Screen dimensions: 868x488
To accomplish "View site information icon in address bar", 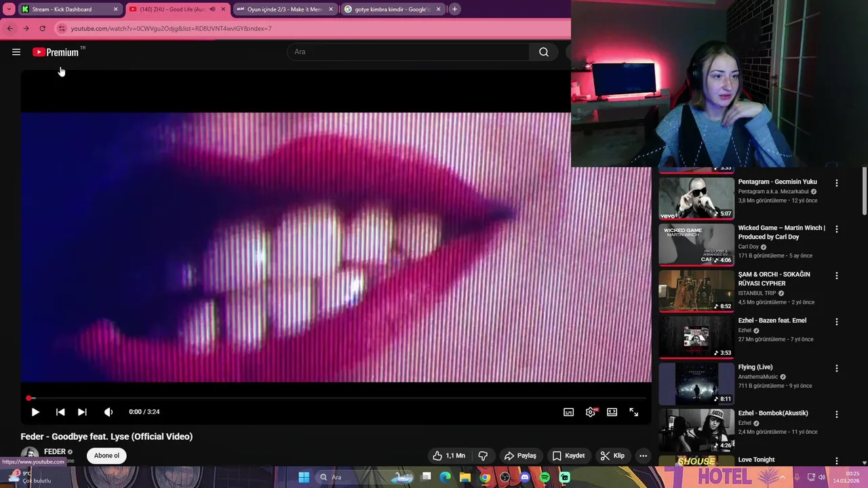I will (x=62, y=28).
